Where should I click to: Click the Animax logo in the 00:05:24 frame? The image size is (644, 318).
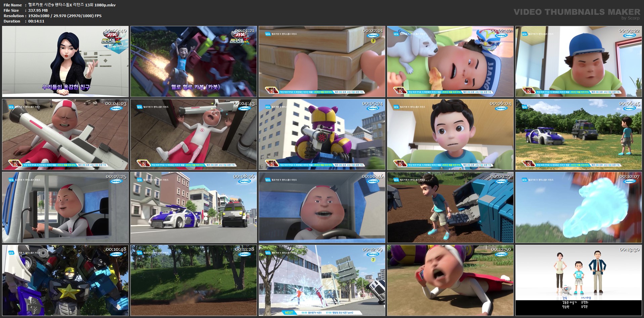tap(373, 108)
